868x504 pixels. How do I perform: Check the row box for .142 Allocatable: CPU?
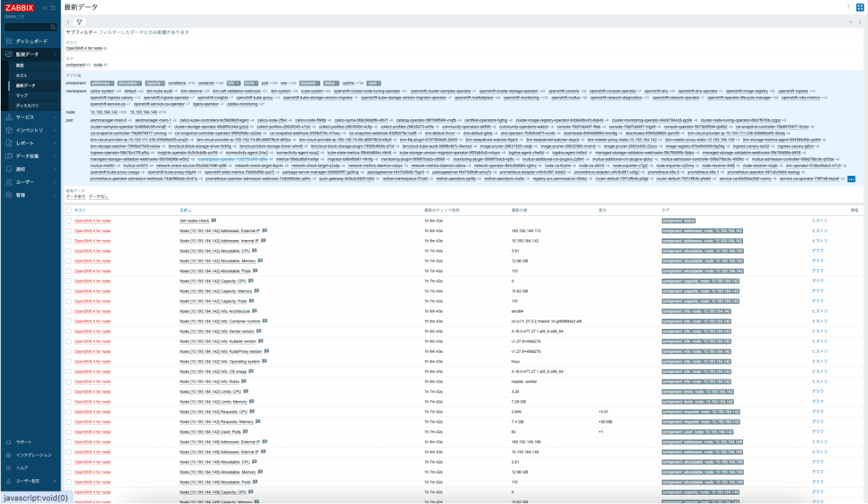click(x=68, y=251)
